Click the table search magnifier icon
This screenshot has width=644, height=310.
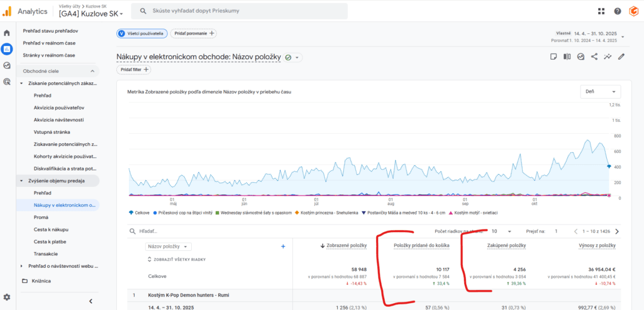(132, 231)
